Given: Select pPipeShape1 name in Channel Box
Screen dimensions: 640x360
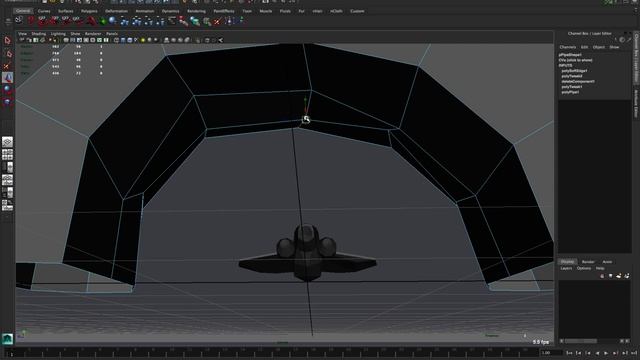Looking at the screenshot, I should tap(570, 55).
